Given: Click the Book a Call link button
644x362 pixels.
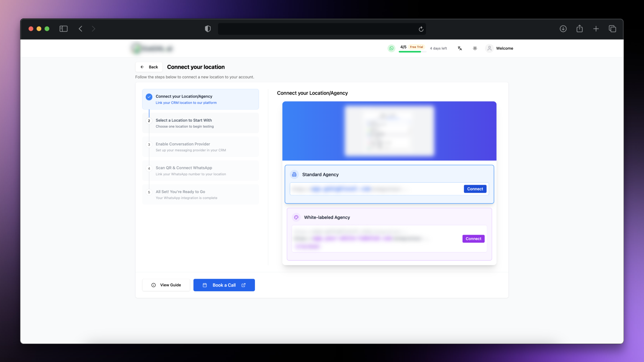Looking at the screenshot, I should (x=224, y=285).
